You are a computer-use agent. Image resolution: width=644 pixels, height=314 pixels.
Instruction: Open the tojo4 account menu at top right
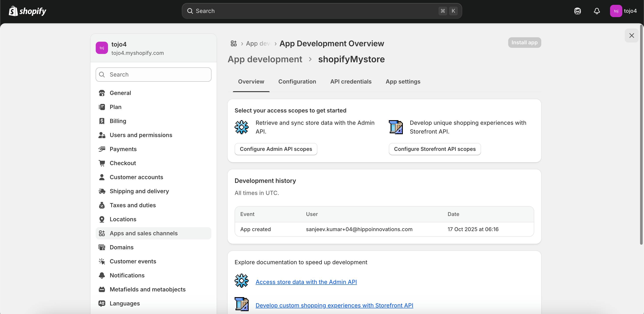pyautogui.click(x=623, y=11)
